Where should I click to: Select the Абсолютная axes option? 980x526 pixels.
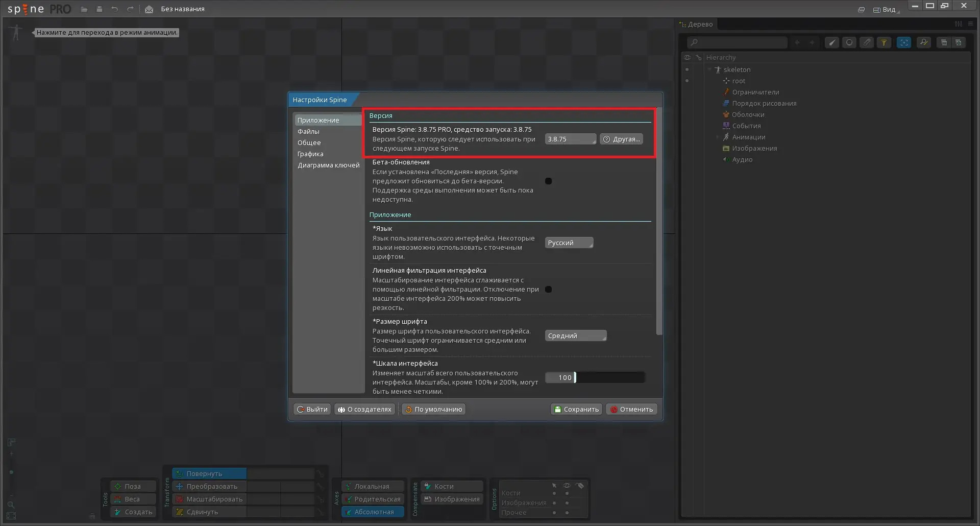pyautogui.click(x=373, y=512)
